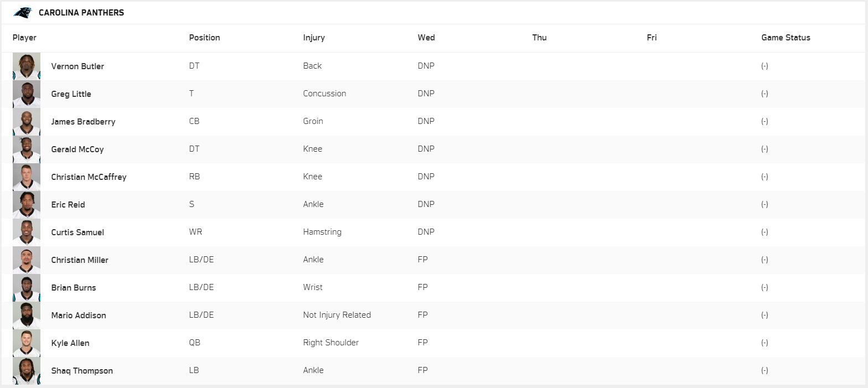Select Curtis Samuel's headshot photo

(x=27, y=232)
